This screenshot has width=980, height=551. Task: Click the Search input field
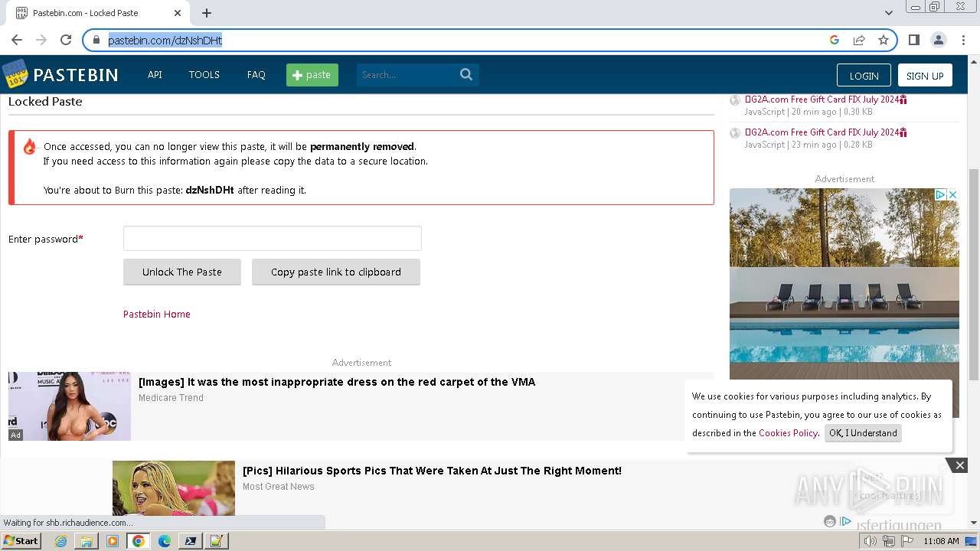[407, 74]
